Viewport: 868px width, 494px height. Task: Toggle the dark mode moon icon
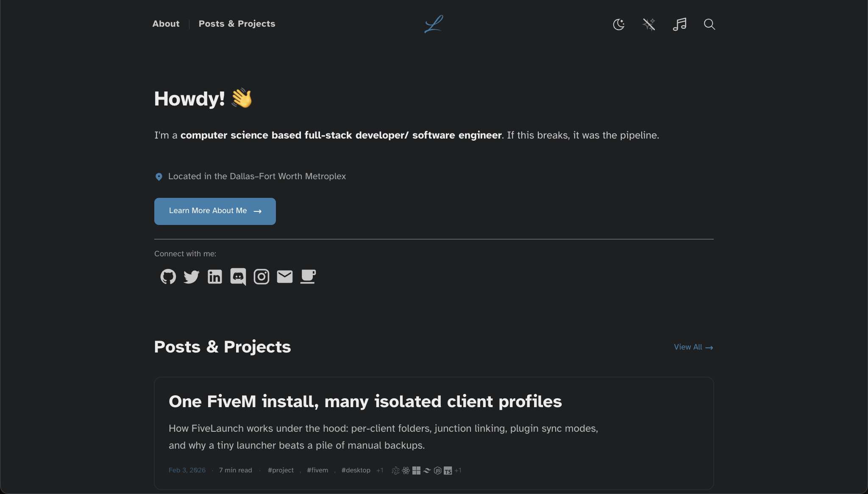tap(619, 25)
